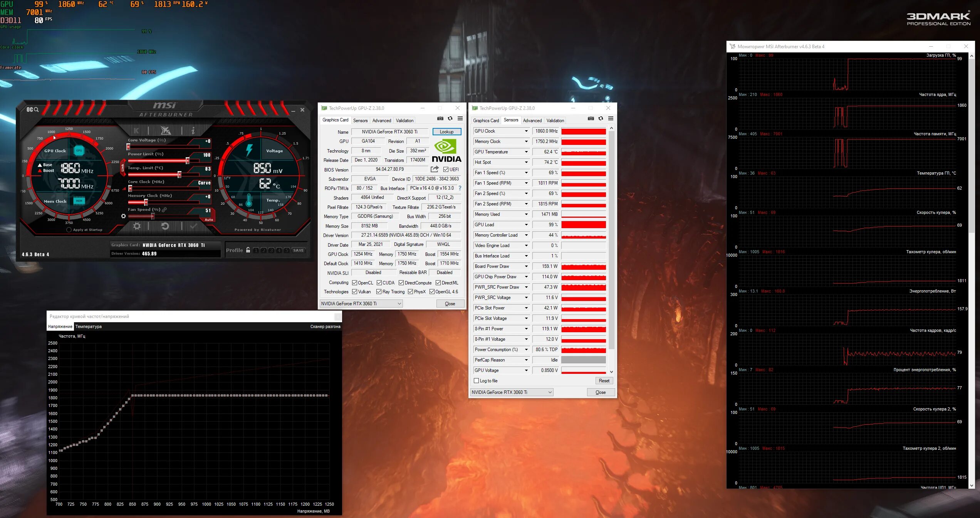This screenshot has height=518, width=980.
Task: Open GPU Temperature sensor dropdown
Action: (526, 152)
